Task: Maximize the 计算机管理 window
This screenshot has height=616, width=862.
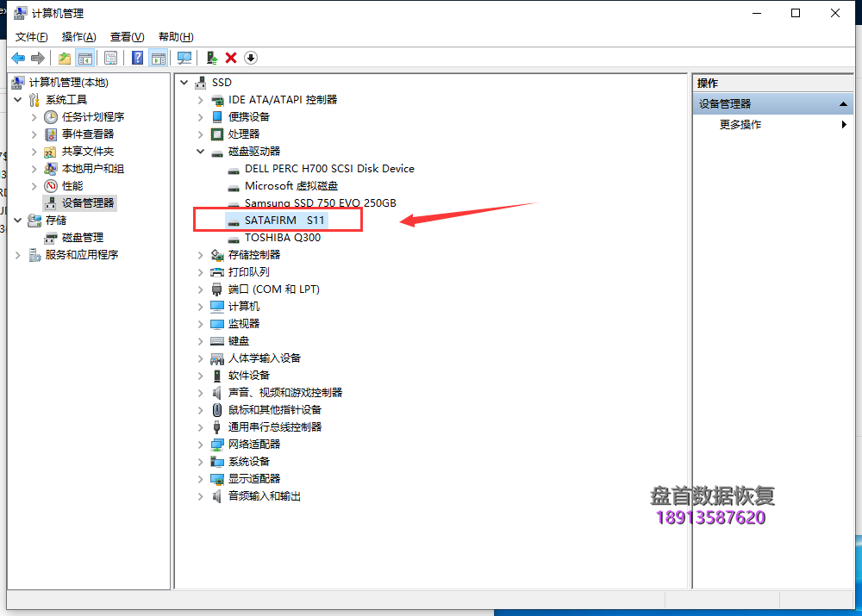Action: click(796, 13)
